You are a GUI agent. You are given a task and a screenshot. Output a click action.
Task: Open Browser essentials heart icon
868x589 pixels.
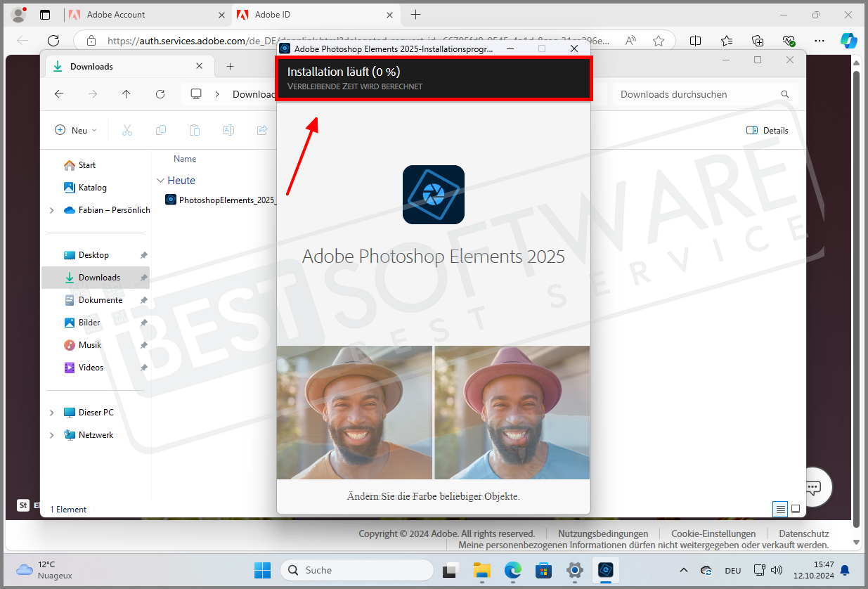coord(789,41)
